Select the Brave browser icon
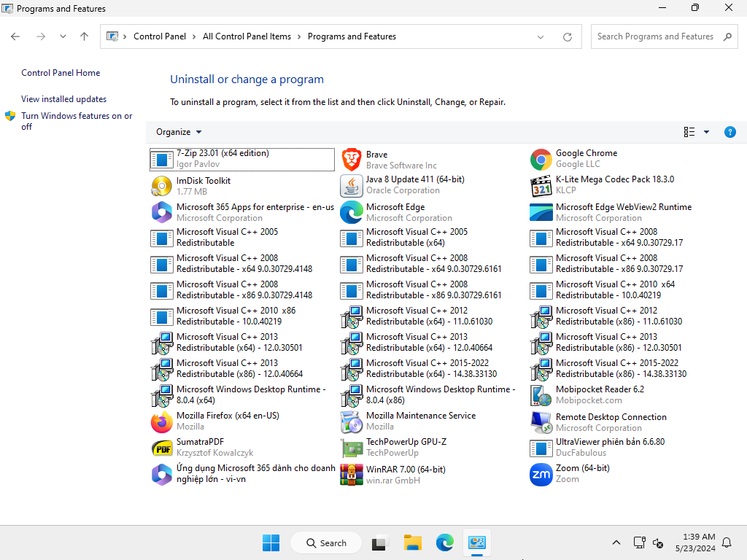The width and height of the screenshot is (747, 560). 352,160
